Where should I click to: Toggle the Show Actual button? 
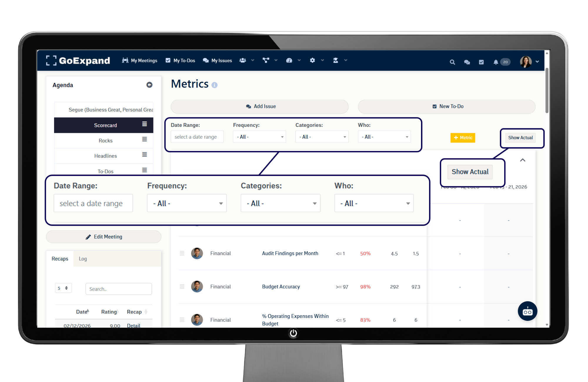pos(520,138)
